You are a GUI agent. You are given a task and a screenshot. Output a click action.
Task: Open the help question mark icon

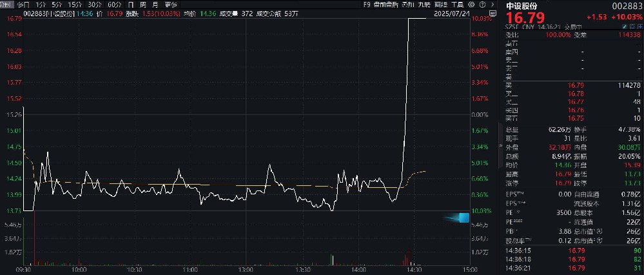coord(483,5)
